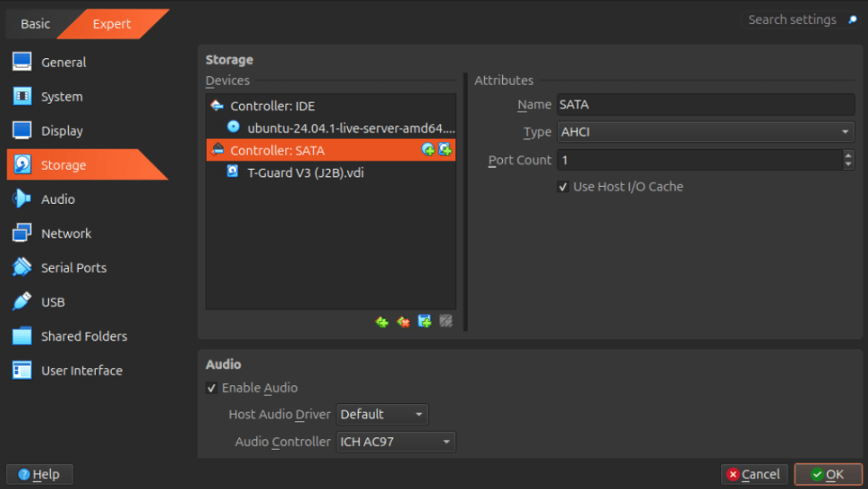Toggle the Use Host I/O Cache checkbox
Image resolution: width=868 pixels, height=489 pixels.
563,187
